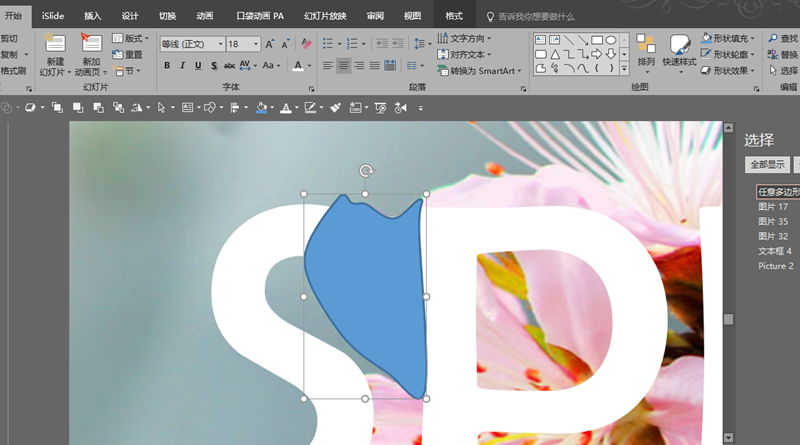
Task: Click the decrease font size icon
Action: coord(285,44)
